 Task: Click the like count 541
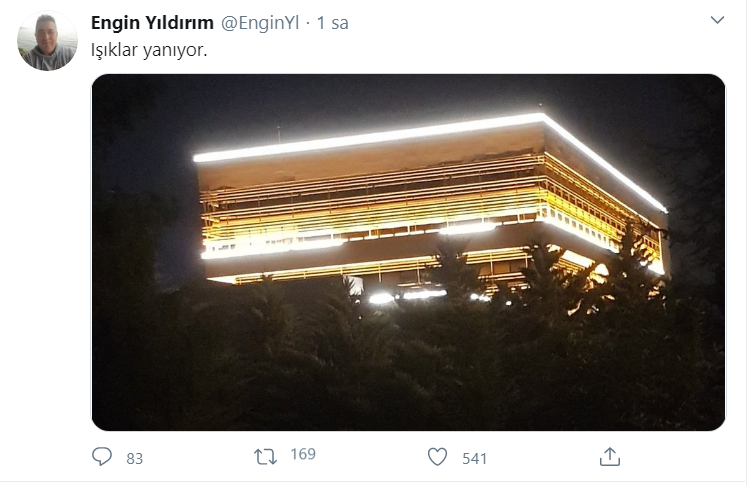coord(474,458)
